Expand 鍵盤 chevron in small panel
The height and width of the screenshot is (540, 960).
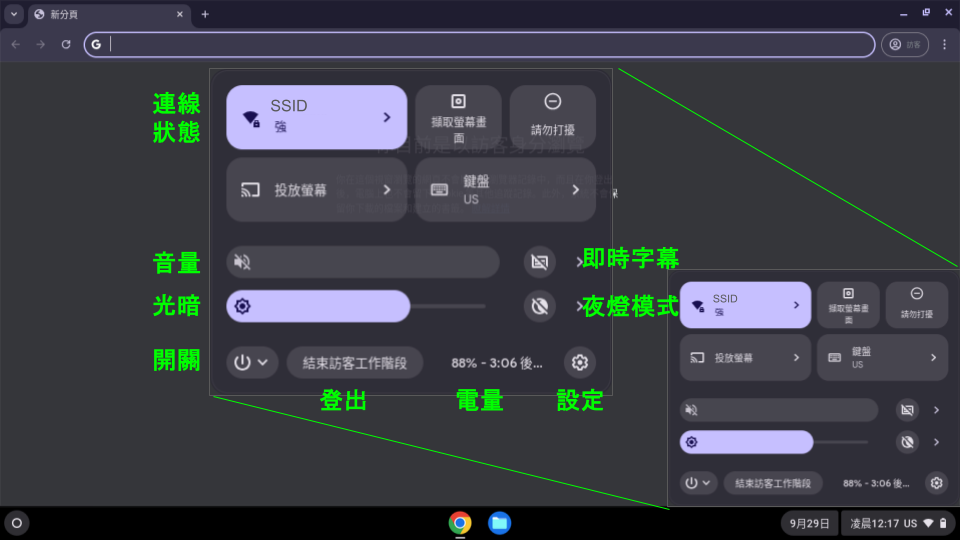933,358
